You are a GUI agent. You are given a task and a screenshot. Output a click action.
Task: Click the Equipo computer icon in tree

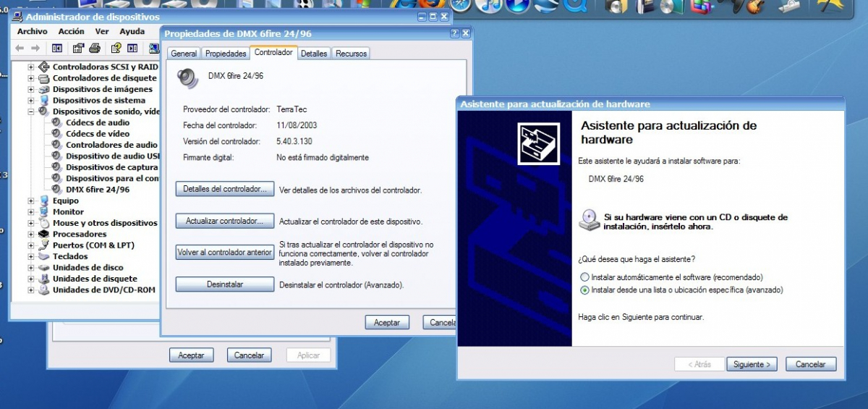(x=44, y=201)
